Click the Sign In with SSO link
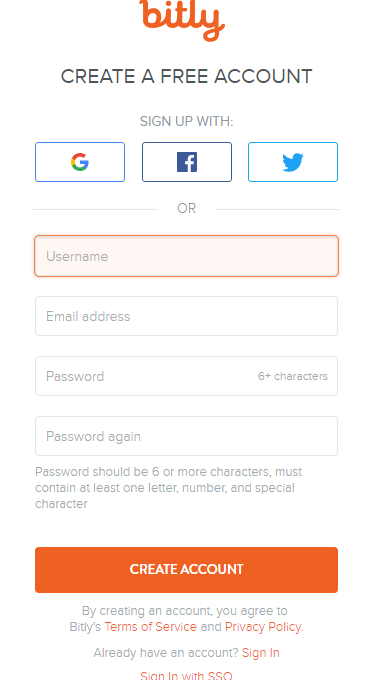The image size is (381, 680). [186, 675]
